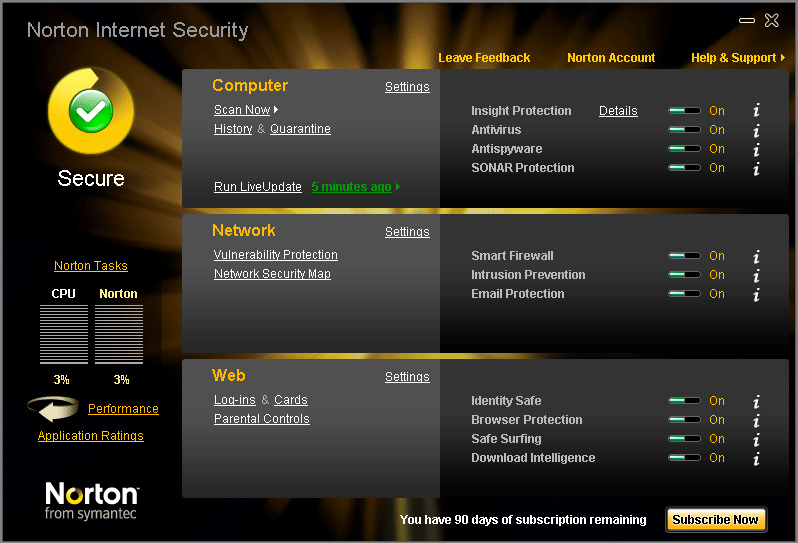
Task: Click the 90 days subscription remaining text
Action: 523,520
